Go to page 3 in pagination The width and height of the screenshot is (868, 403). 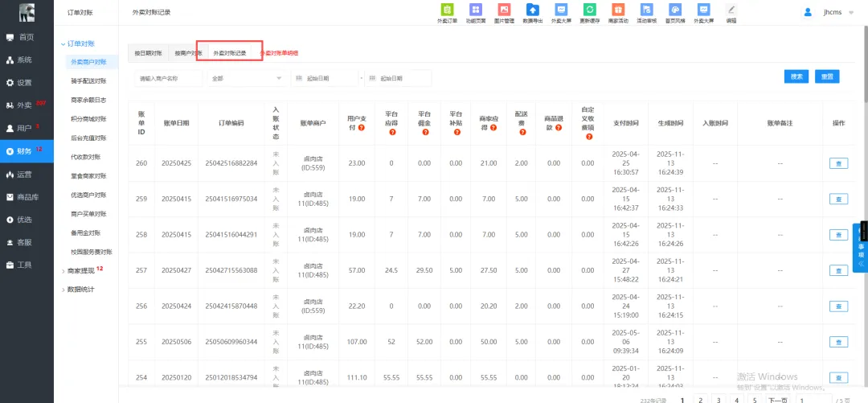[x=717, y=399]
